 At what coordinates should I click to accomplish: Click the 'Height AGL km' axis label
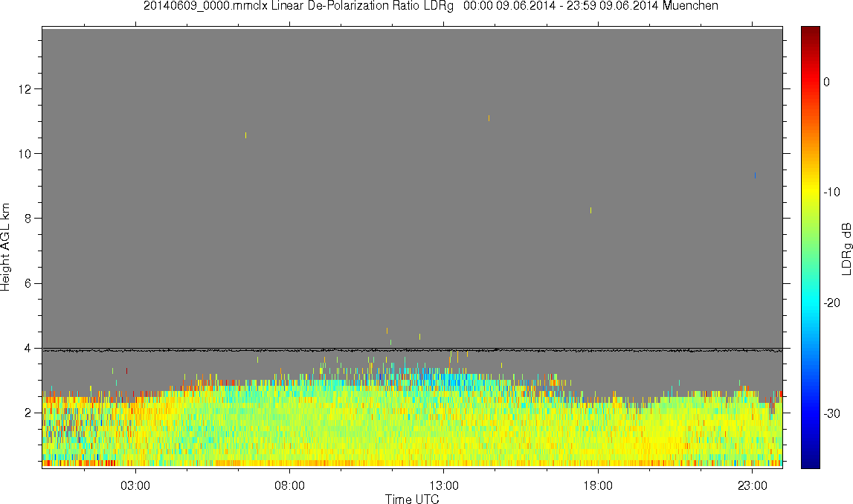pyautogui.click(x=5, y=247)
